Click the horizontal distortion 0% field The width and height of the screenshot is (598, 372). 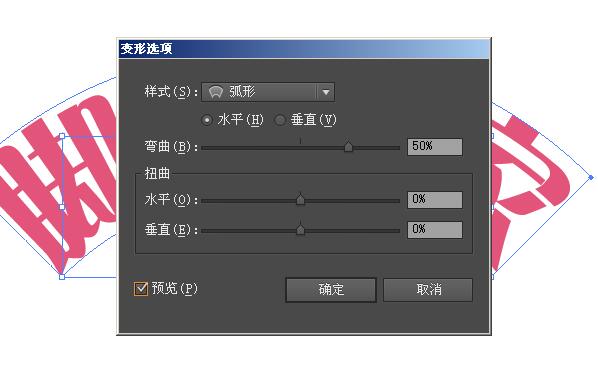(x=435, y=200)
